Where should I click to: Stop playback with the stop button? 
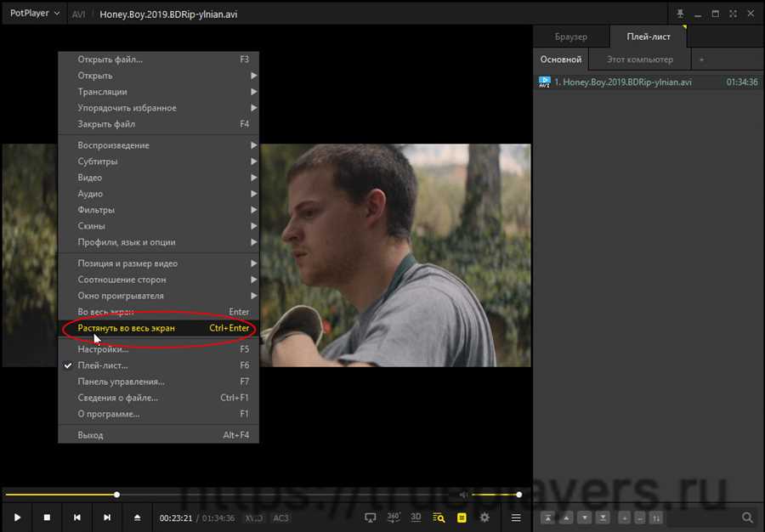point(47,518)
